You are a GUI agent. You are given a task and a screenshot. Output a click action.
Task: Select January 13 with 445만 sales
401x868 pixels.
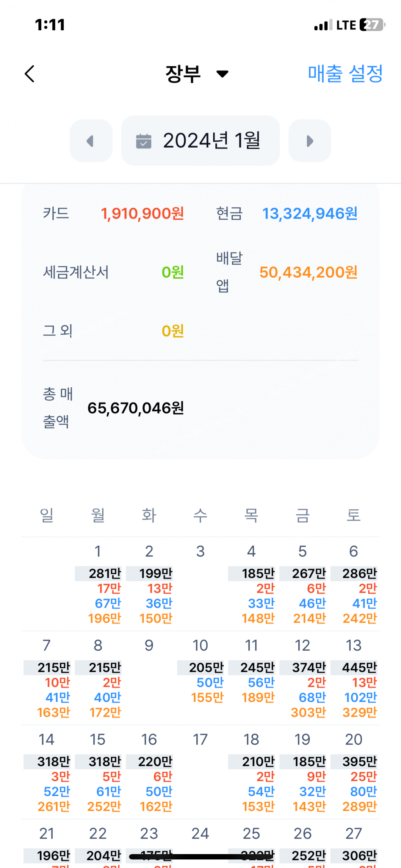(354, 679)
